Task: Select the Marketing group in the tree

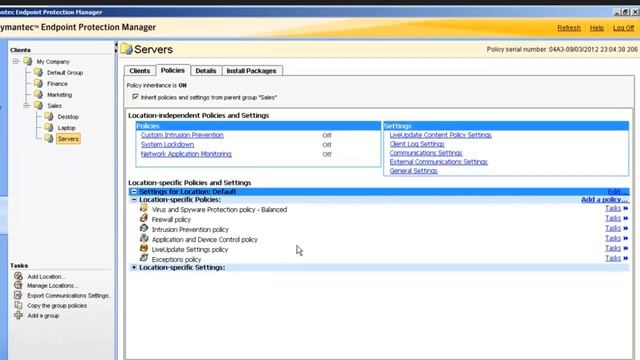Action: (x=59, y=95)
